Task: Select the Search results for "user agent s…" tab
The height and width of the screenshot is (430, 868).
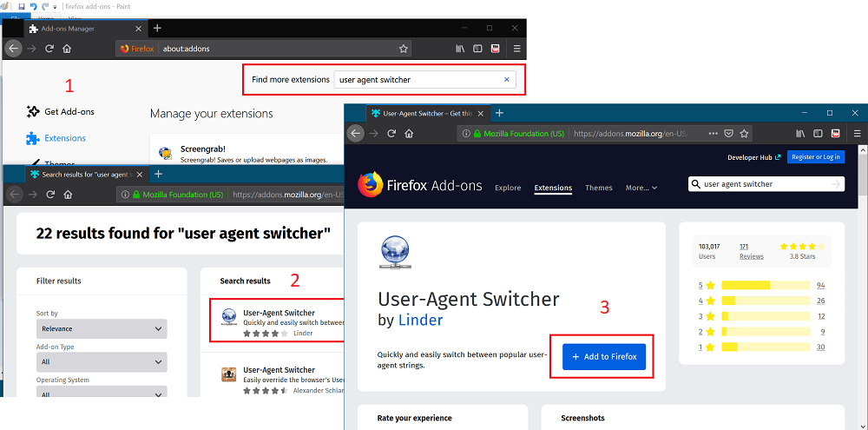Action: tap(86, 175)
